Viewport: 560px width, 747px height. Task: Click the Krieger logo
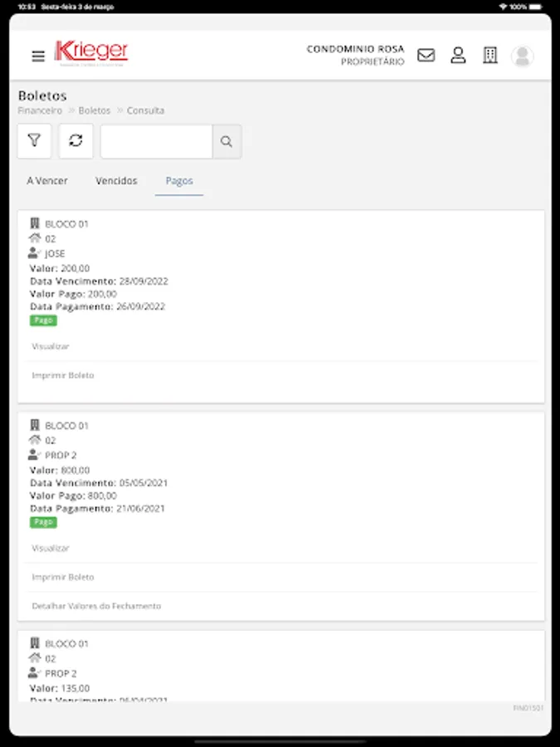click(91, 53)
